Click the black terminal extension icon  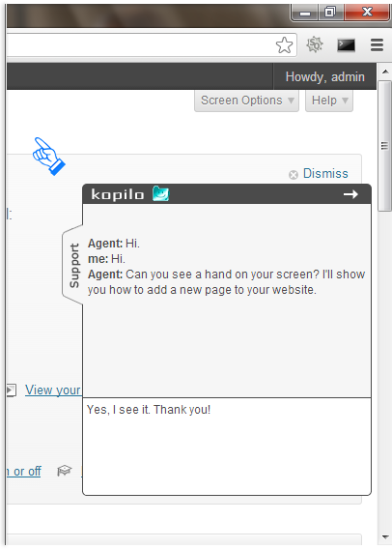click(346, 45)
